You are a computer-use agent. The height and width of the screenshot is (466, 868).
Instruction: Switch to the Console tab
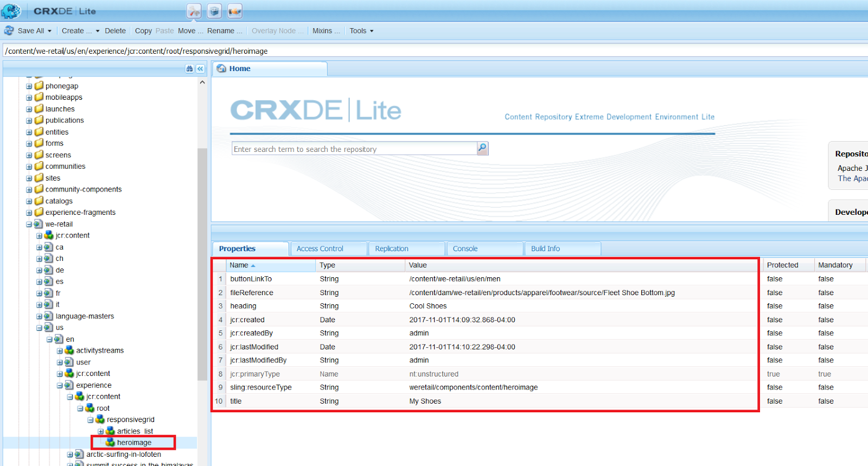pos(485,248)
